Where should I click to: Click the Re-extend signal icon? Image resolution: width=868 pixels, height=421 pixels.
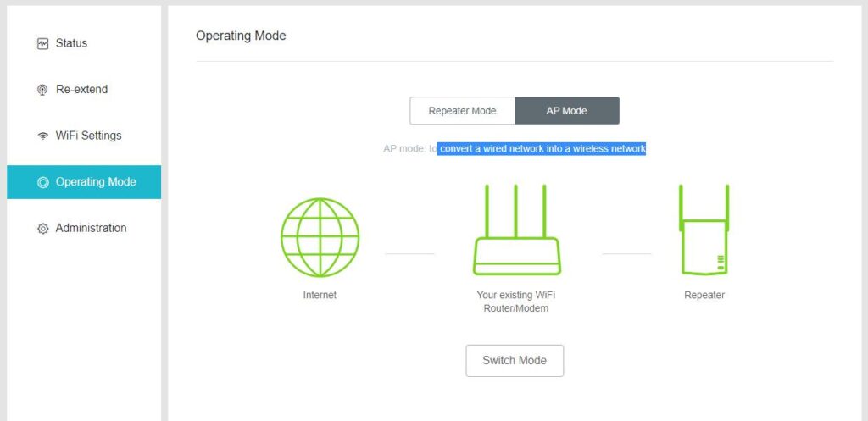(x=42, y=90)
